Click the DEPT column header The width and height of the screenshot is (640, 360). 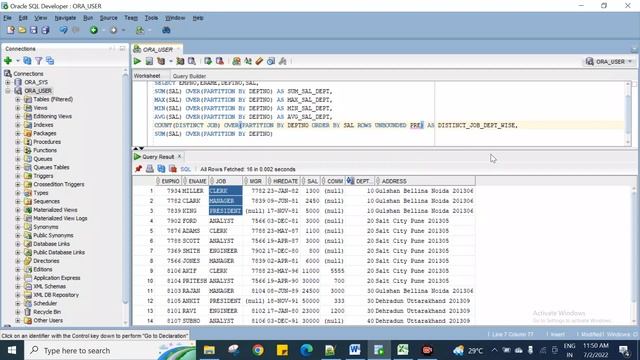(360, 181)
